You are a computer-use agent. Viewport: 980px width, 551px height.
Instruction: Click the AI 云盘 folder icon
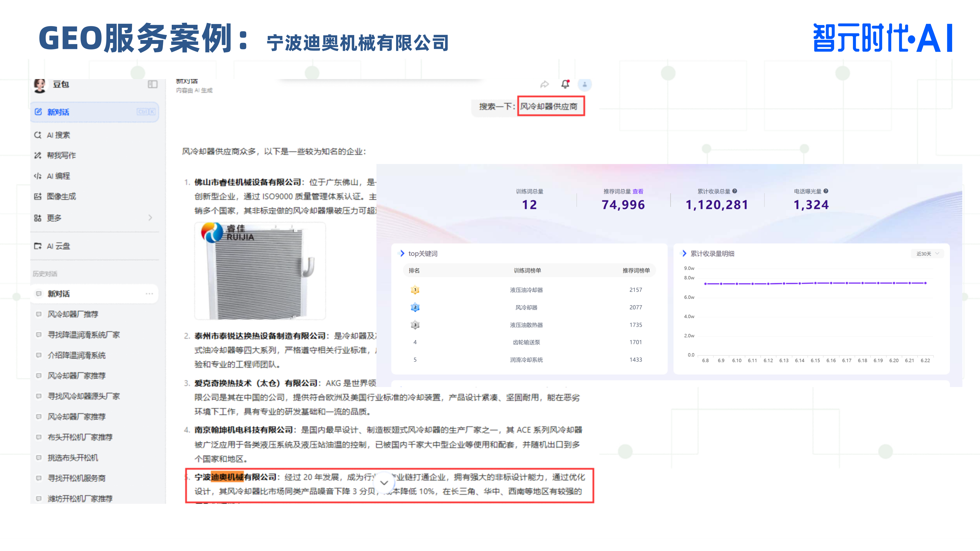click(x=38, y=246)
